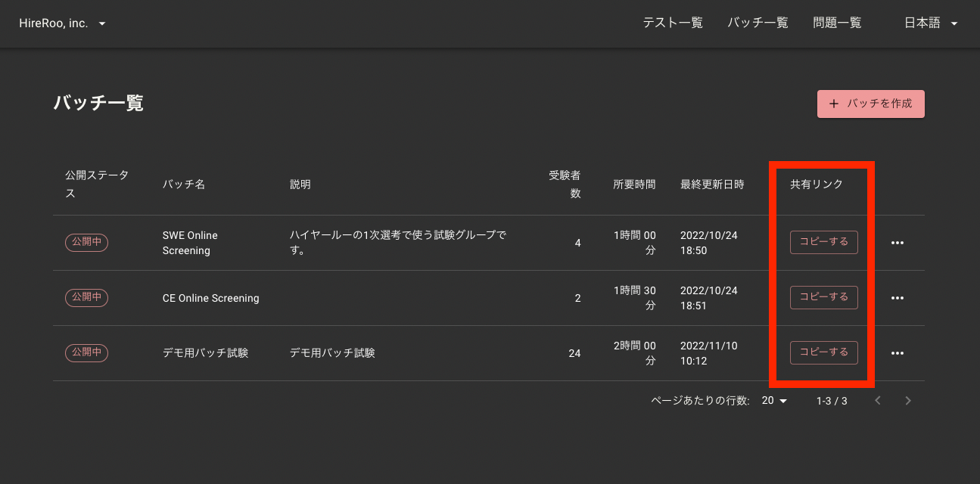This screenshot has height=484, width=980.
Task: Change rows per page from 20
Action: (774, 401)
